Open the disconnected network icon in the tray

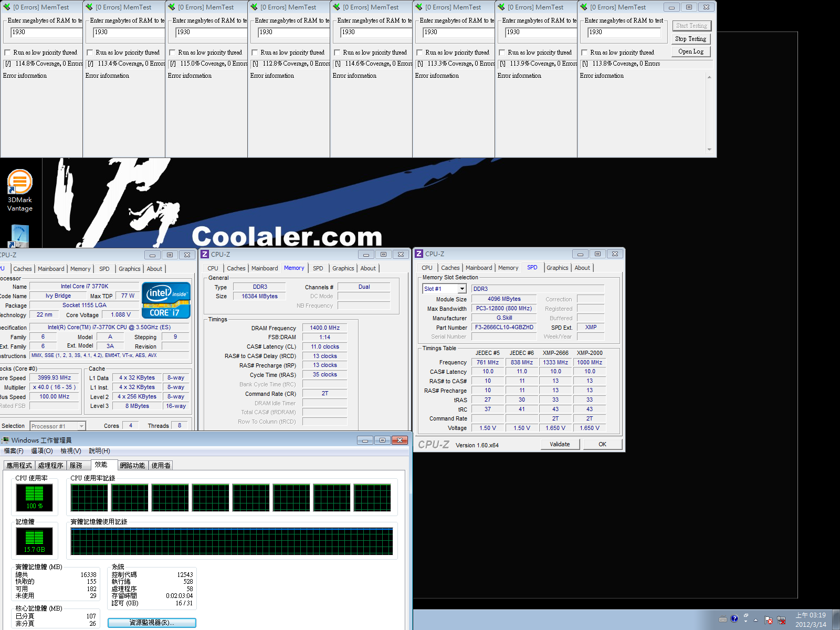click(x=781, y=620)
